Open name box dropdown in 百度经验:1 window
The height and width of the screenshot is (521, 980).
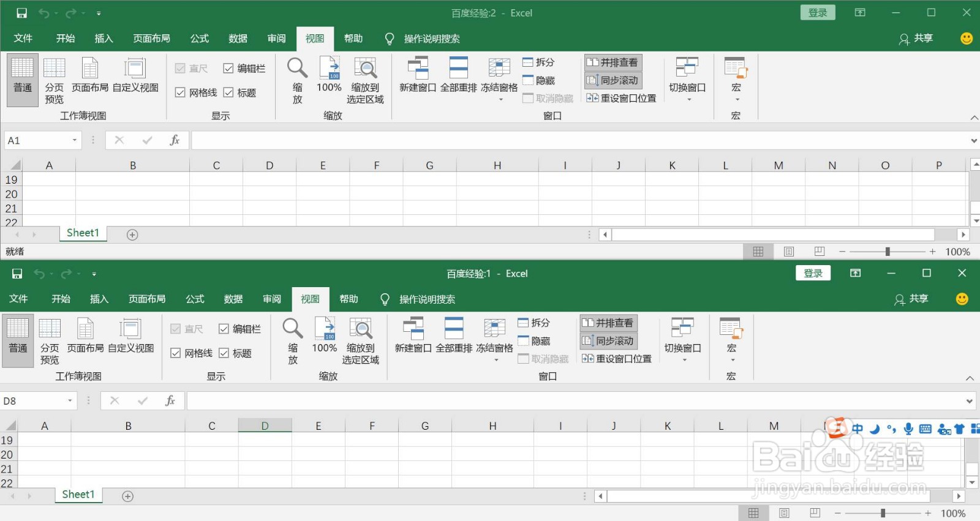(70, 401)
